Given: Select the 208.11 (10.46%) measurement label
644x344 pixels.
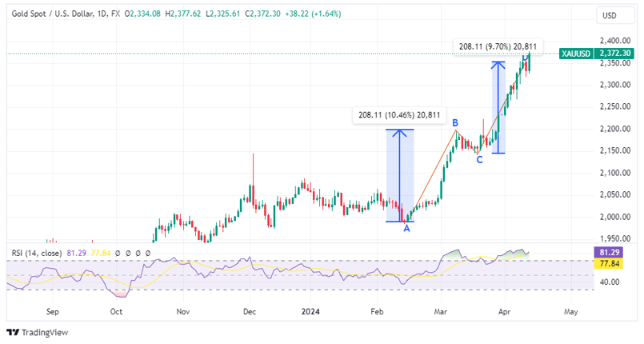Looking at the screenshot, I should click(x=399, y=115).
